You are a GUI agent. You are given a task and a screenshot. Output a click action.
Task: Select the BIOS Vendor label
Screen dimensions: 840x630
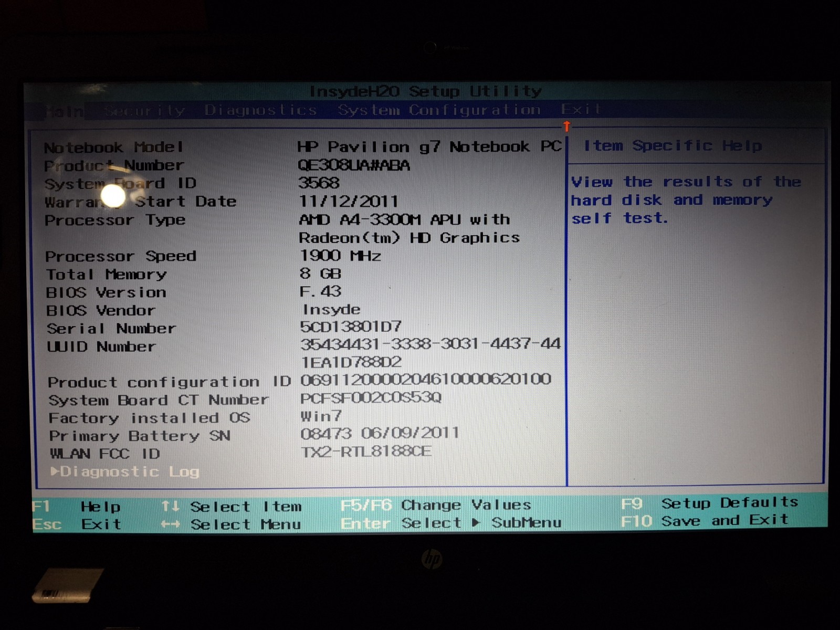pos(101,311)
